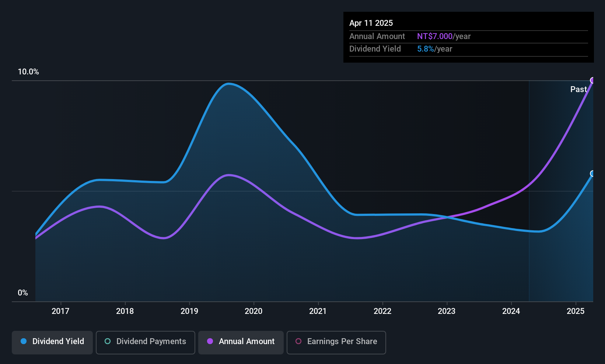Screen dimensions: 605x364
Task: Click the 2022 label on the time axis
Action: 382,311
